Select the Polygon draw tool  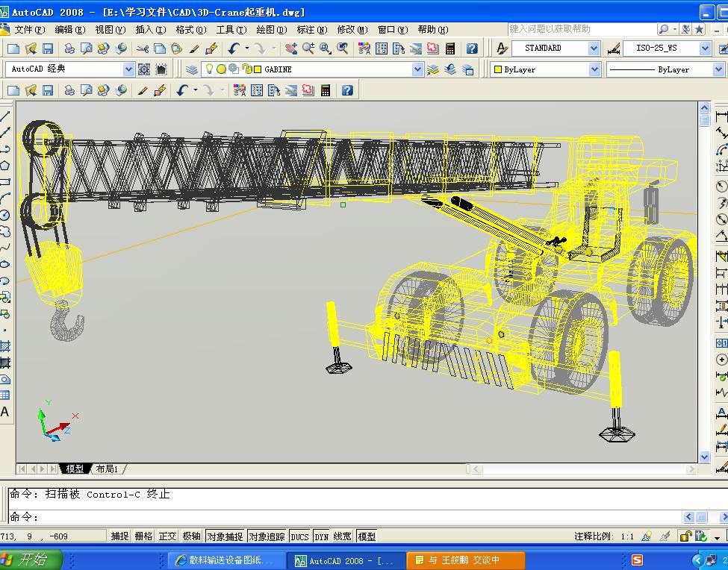[5, 165]
